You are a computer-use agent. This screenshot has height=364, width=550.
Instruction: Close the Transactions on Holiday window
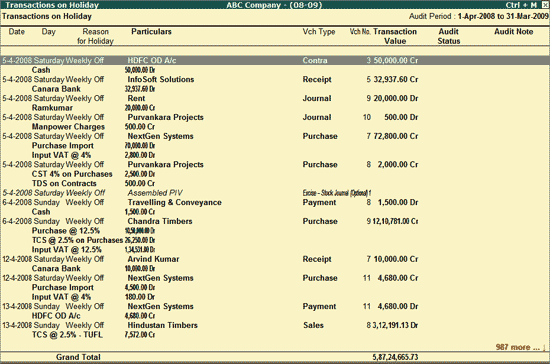coord(545,5)
